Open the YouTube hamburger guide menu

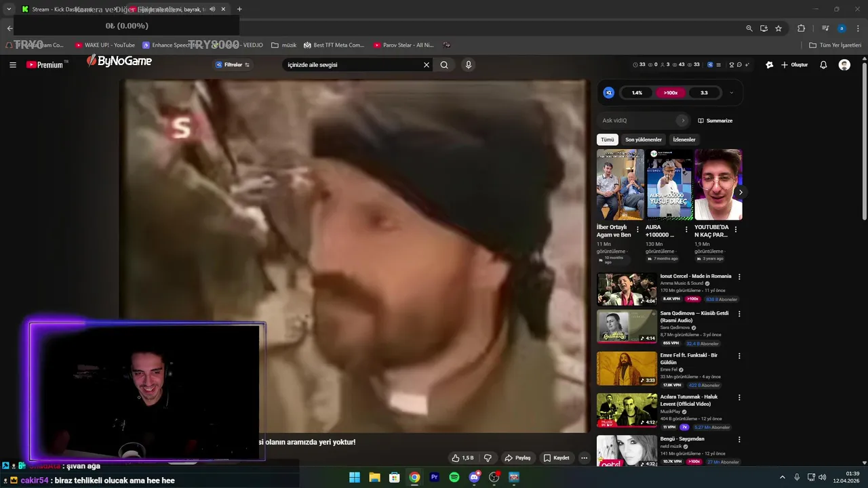click(13, 65)
